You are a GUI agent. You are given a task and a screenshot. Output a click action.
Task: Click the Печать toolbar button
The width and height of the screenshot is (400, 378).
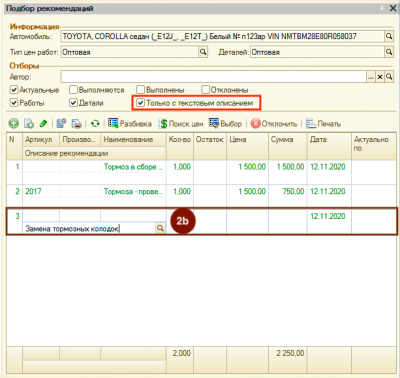[x=324, y=124]
